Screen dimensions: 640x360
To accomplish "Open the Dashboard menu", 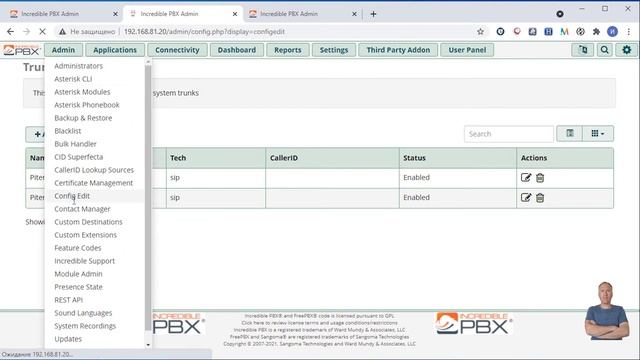I will (237, 50).
